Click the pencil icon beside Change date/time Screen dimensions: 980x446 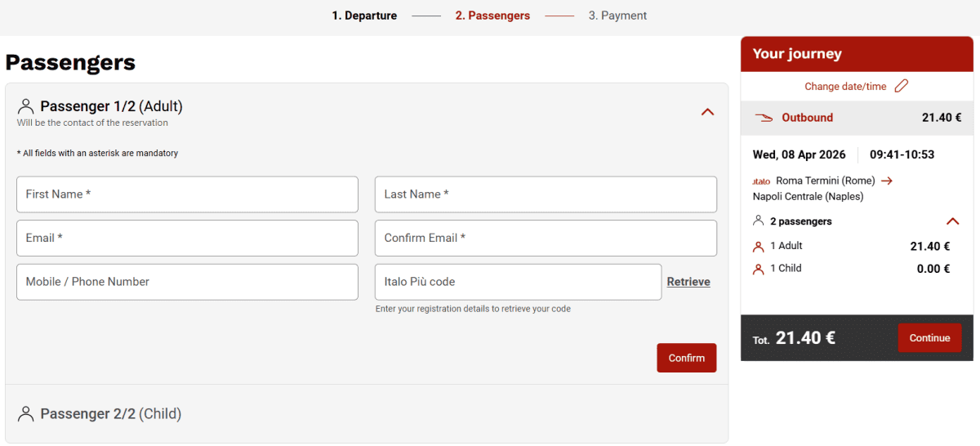pyautogui.click(x=902, y=86)
